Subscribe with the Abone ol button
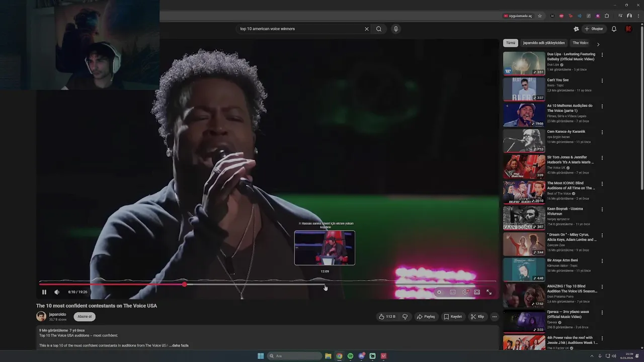This screenshot has height=362, width=644. coord(85,317)
